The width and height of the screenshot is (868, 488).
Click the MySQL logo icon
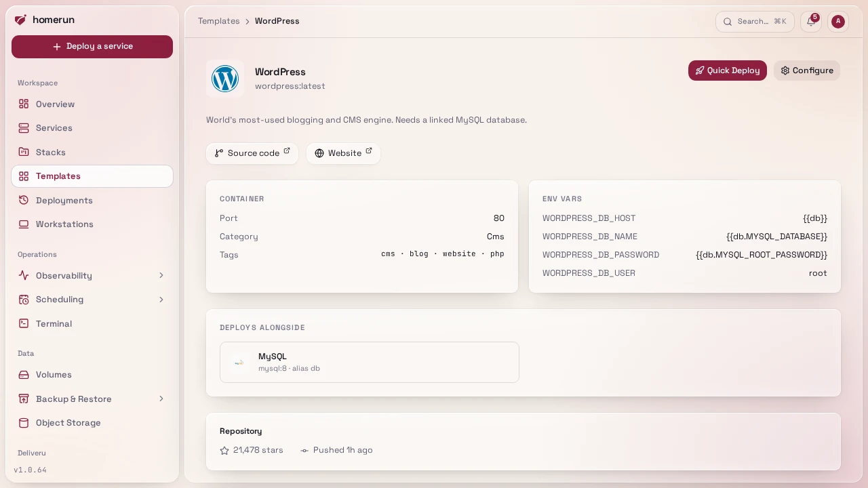[239, 363]
